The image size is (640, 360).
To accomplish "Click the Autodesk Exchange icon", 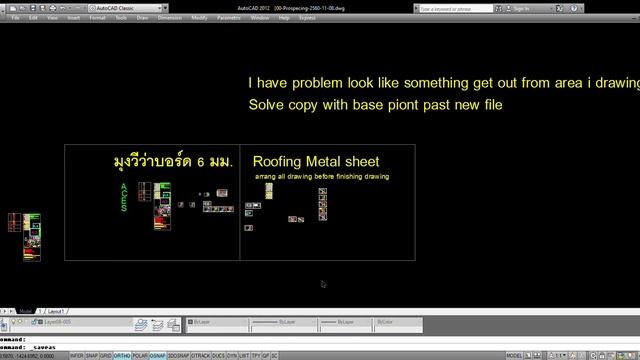I will tap(560, 9).
